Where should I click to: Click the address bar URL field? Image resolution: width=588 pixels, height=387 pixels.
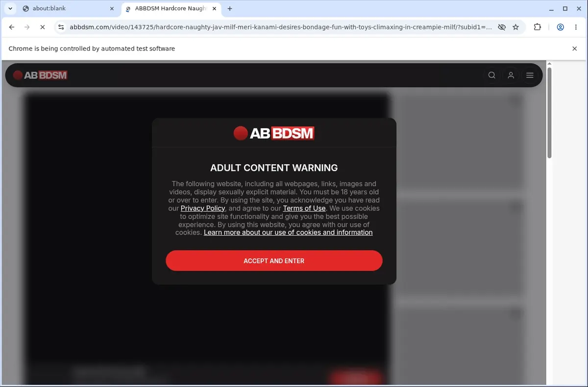click(x=280, y=27)
